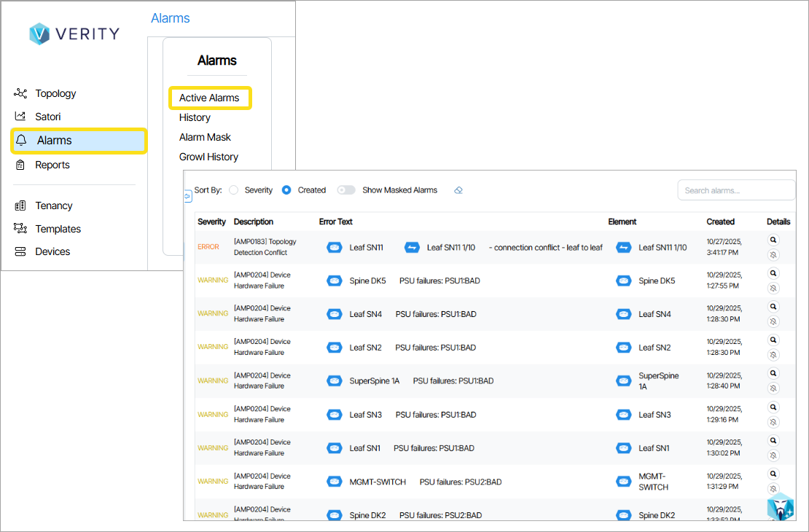The height and width of the screenshot is (532, 809).
Task: Click the Verity assistant mascot icon
Action: coord(780,506)
